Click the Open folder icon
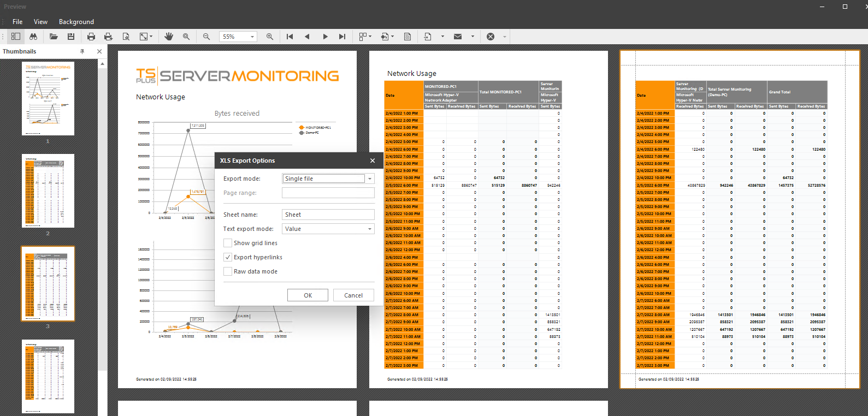This screenshot has width=868, height=416. pyautogui.click(x=54, y=37)
